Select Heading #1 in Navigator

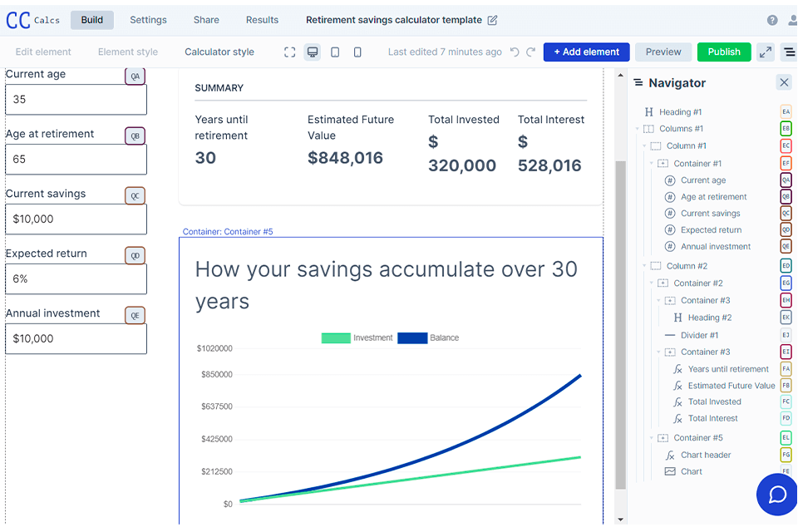coord(680,112)
